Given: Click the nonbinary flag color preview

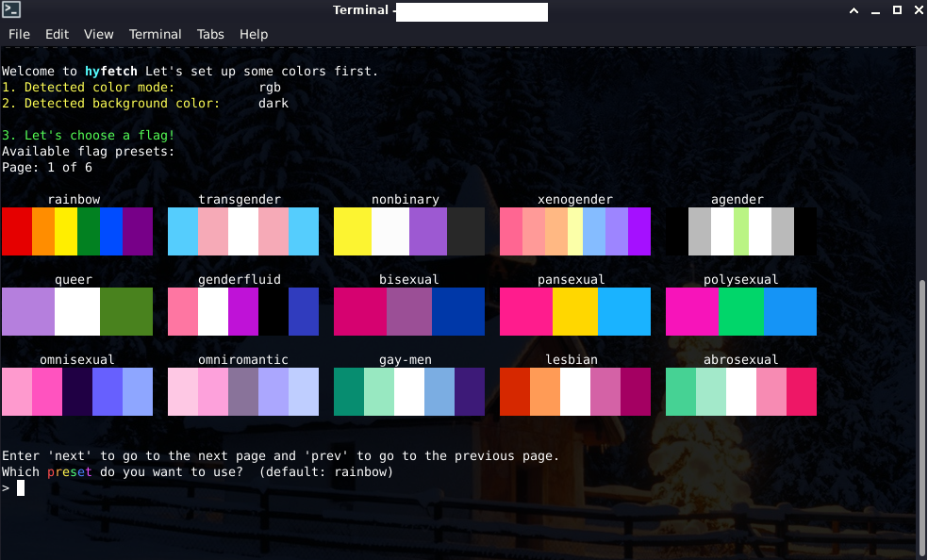Looking at the screenshot, I should click(x=409, y=232).
